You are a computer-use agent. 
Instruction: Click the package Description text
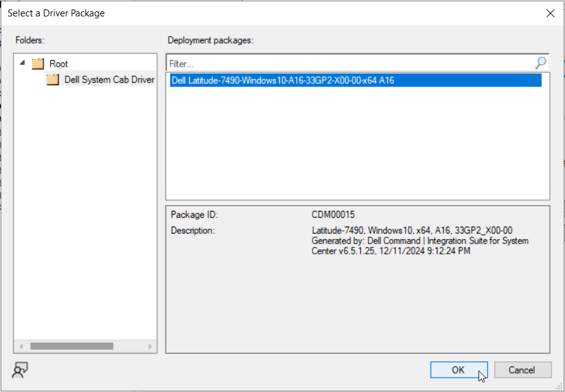click(420, 241)
